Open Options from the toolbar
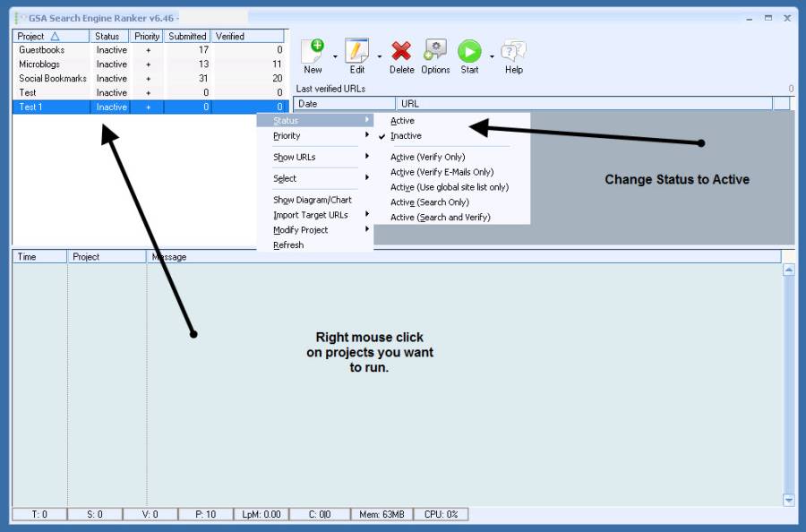Viewport: 806px width, 532px height. click(x=435, y=52)
